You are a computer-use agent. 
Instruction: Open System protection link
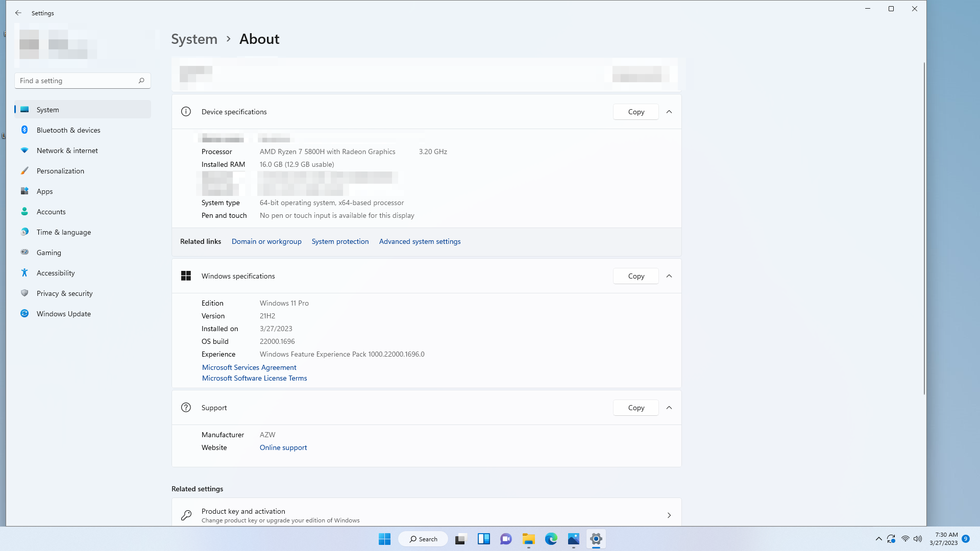point(340,241)
